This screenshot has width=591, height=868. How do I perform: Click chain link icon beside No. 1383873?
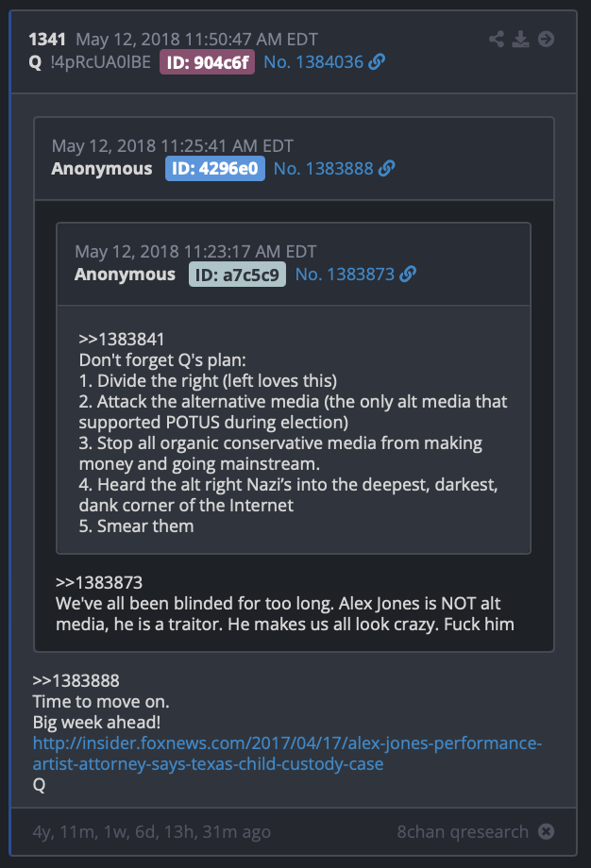(408, 274)
